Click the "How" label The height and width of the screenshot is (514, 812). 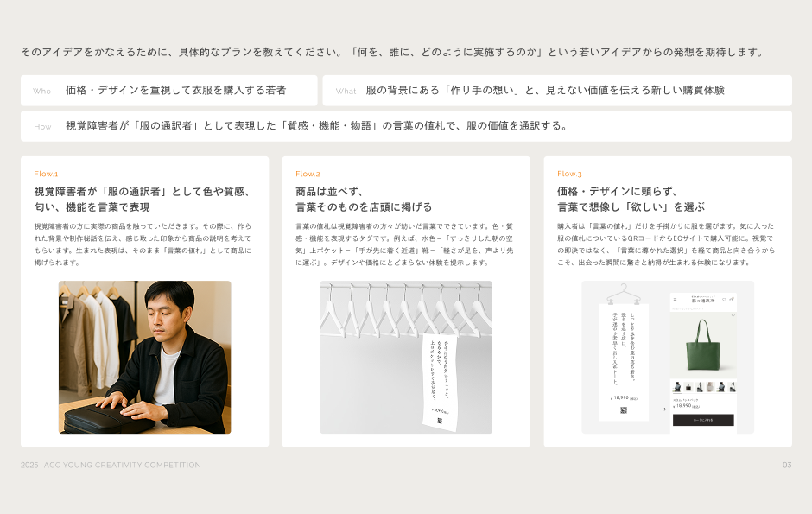(42, 126)
